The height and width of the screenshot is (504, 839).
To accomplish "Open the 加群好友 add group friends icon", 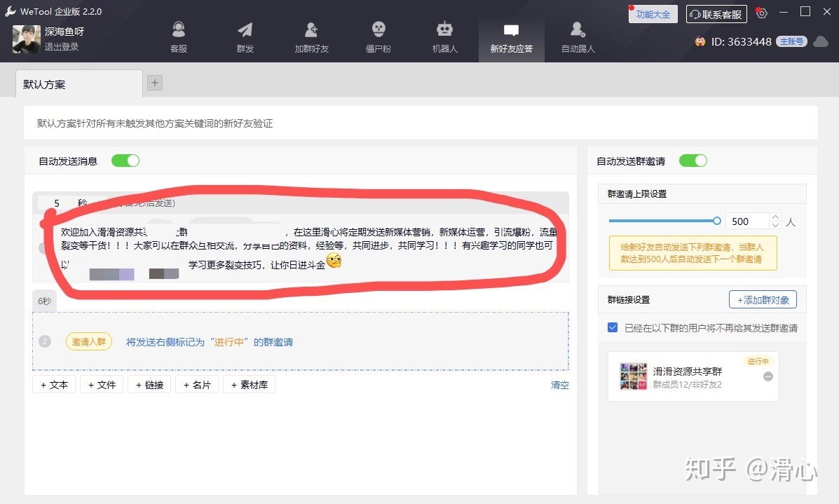I will tap(311, 36).
